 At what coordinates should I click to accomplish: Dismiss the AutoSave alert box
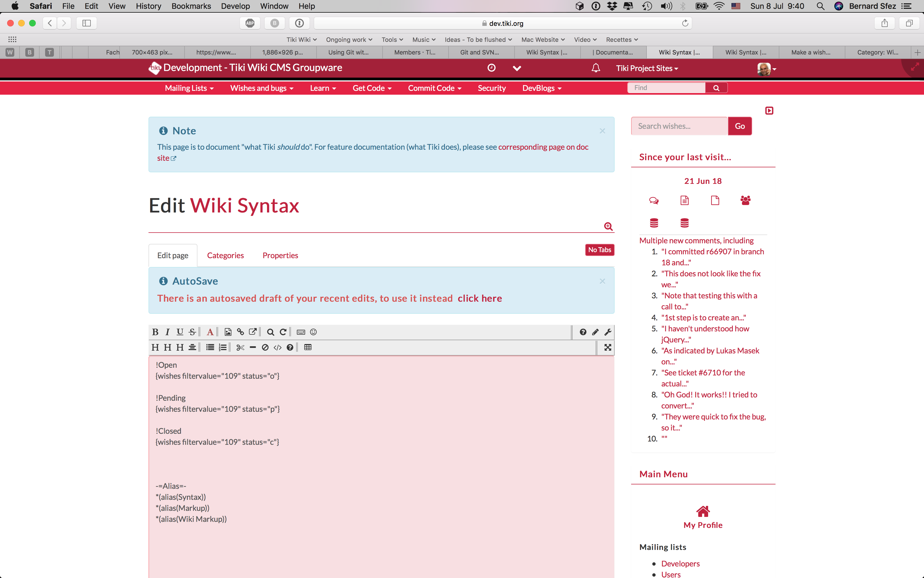602,281
